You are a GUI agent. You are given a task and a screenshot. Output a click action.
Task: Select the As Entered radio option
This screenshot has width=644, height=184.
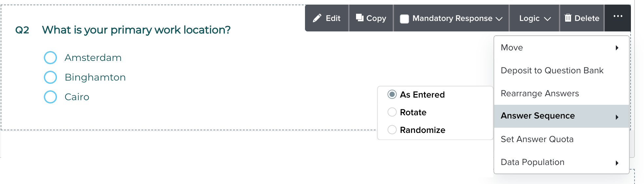pyautogui.click(x=392, y=95)
